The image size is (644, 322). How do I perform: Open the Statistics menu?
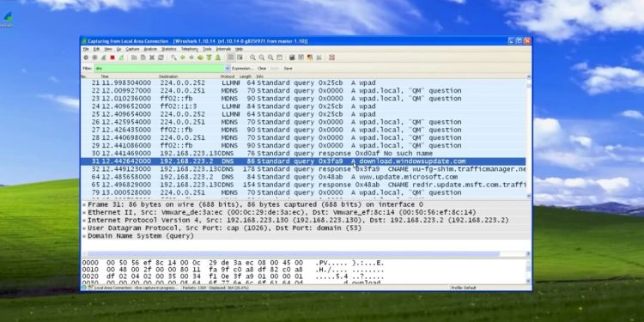pyautogui.click(x=169, y=49)
